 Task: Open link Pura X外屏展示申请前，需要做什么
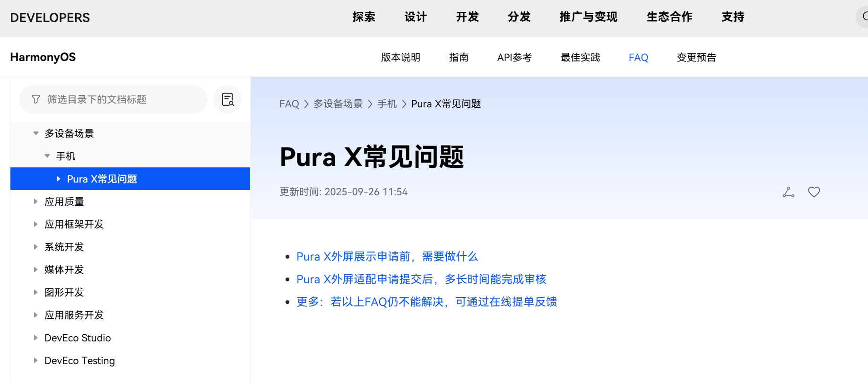387,256
